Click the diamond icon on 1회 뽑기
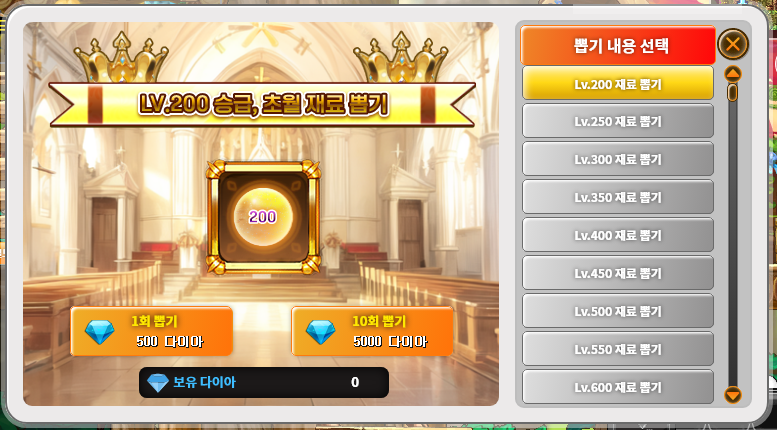 pyautogui.click(x=100, y=332)
